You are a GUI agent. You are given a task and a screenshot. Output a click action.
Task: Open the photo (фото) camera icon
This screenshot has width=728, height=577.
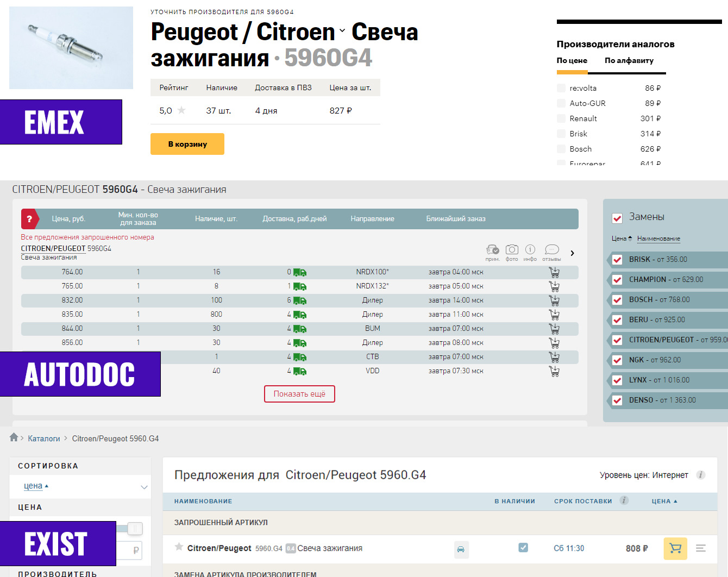(512, 249)
